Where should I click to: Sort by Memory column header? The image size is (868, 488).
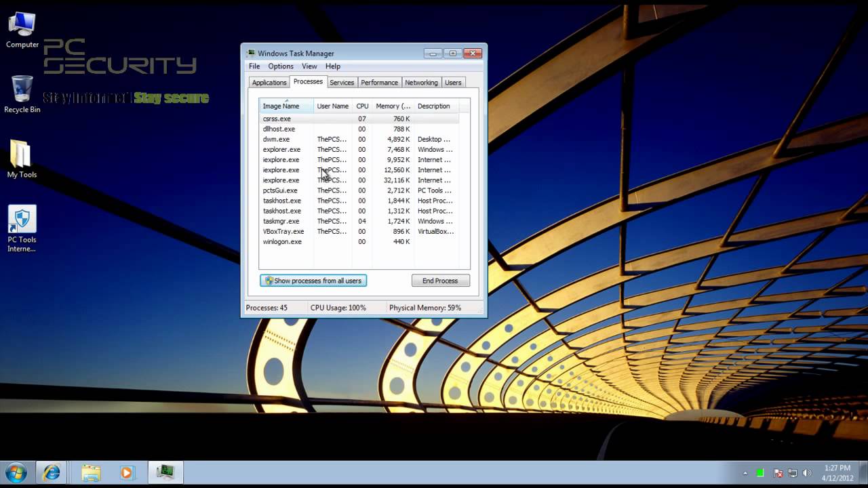click(x=393, y=106)
